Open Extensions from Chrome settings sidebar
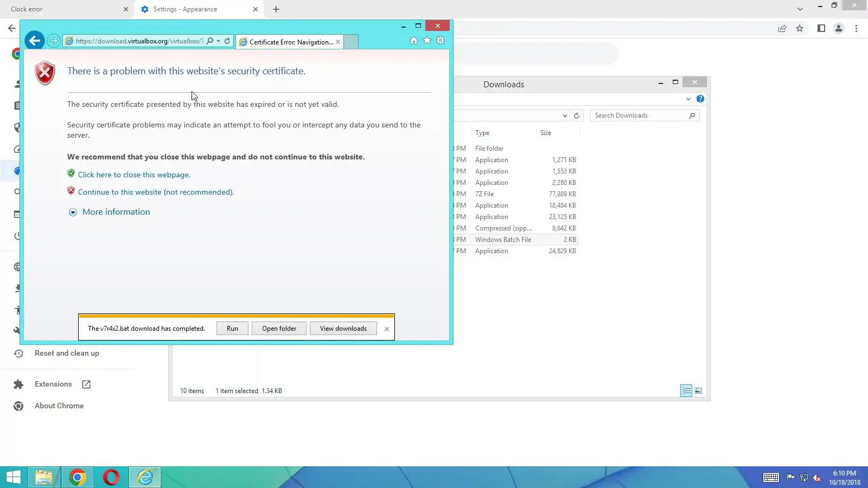 [53, 384]
